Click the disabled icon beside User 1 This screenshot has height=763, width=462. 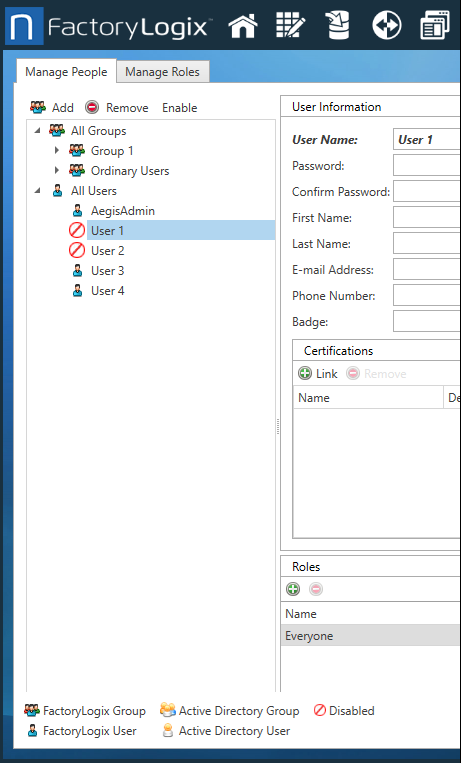tap(77, 230)
